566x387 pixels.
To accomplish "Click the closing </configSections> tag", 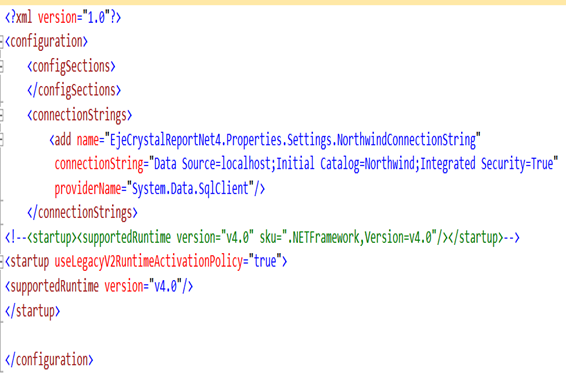I will coord(74,91).
